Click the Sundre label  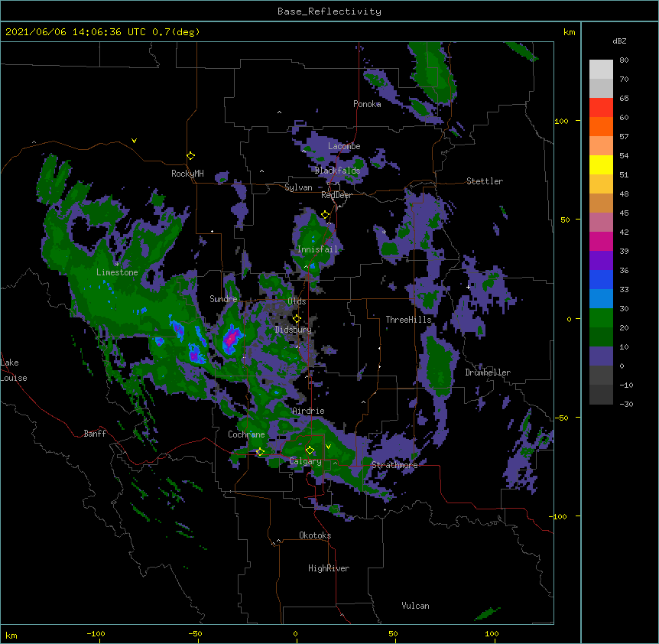(x=223, y=299)
